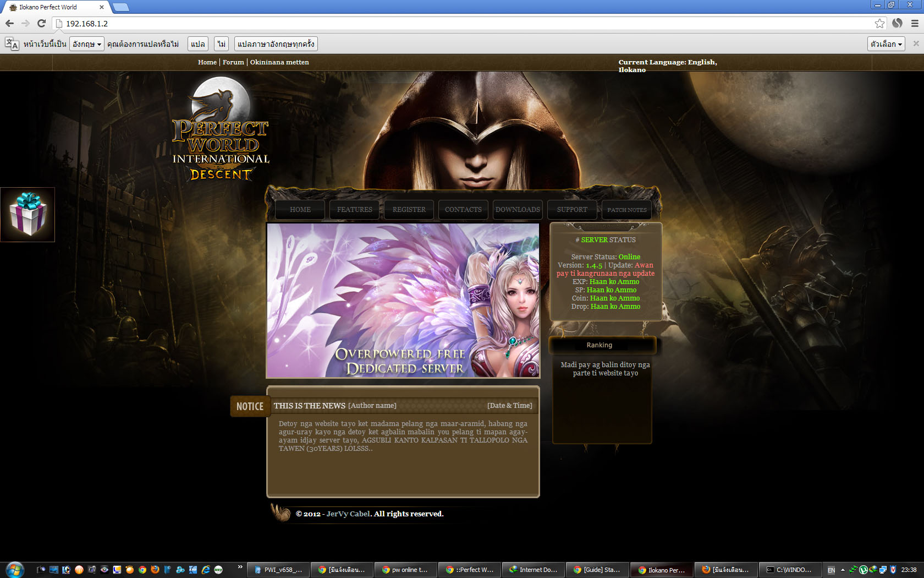Switch to the C:\WINDO... command prompt window
Viewport: 924px width, 578px height.
(x=790, y=570)
